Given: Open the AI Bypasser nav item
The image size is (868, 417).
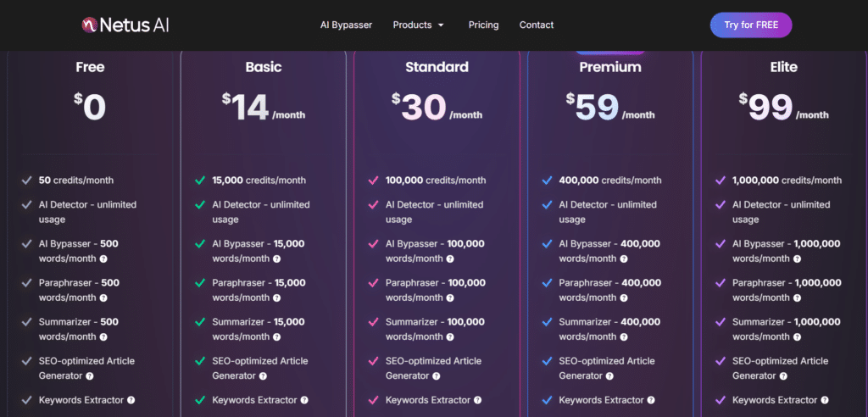Looking at the screenshot, I should 346,25.
